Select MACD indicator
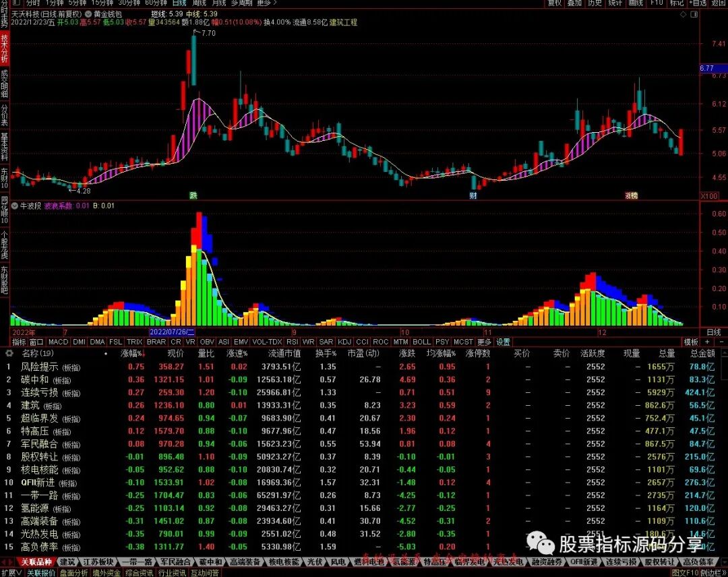The width and height of the screenshot is (728, 577). 59,342
